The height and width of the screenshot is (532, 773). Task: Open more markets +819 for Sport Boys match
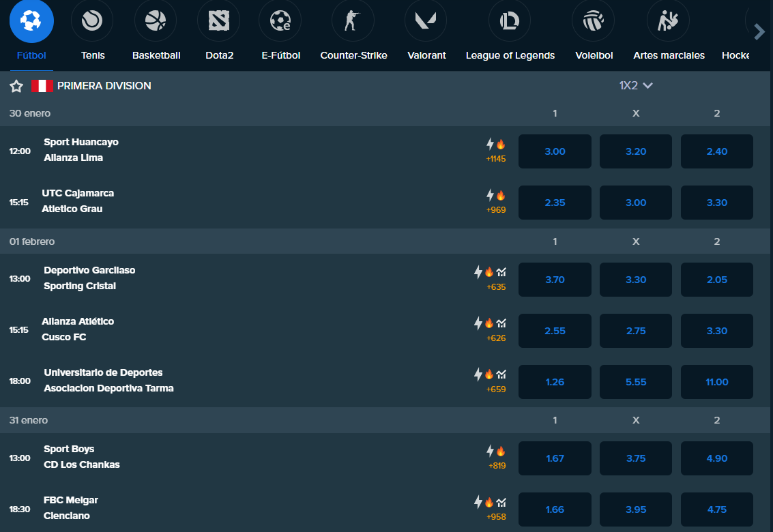tap(497, 465)
